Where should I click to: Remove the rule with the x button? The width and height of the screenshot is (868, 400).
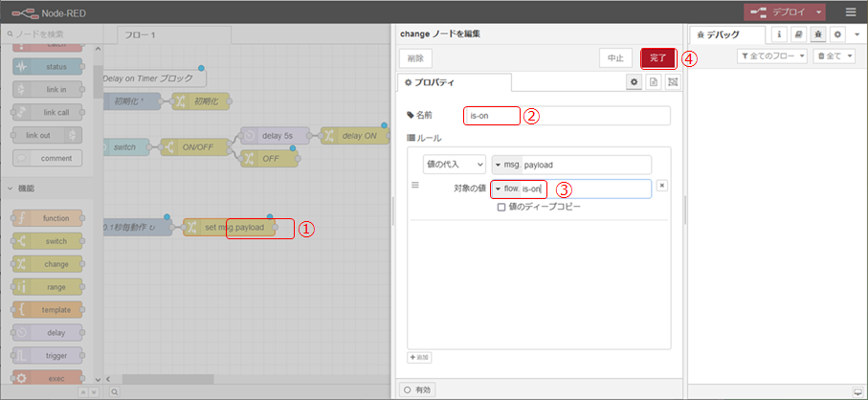pos(662,185)
